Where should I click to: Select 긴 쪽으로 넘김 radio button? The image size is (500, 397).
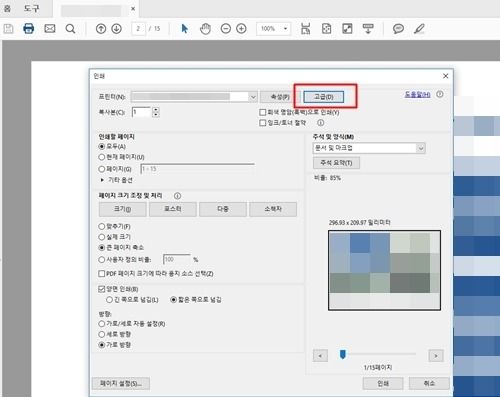(109, 300)
